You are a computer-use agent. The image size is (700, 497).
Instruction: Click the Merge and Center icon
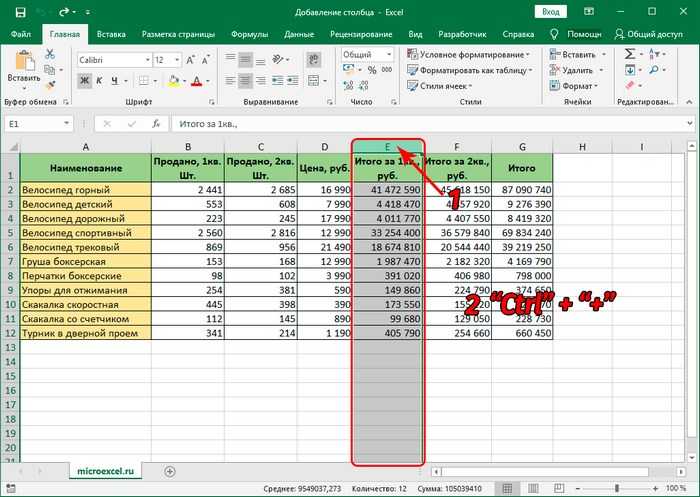313,81
